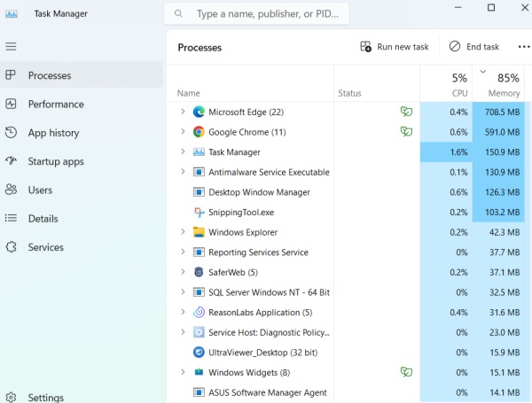Viewport: 532px width, 403px height.
Task: Expand the Task Manager process row
Action: [183, 151]
